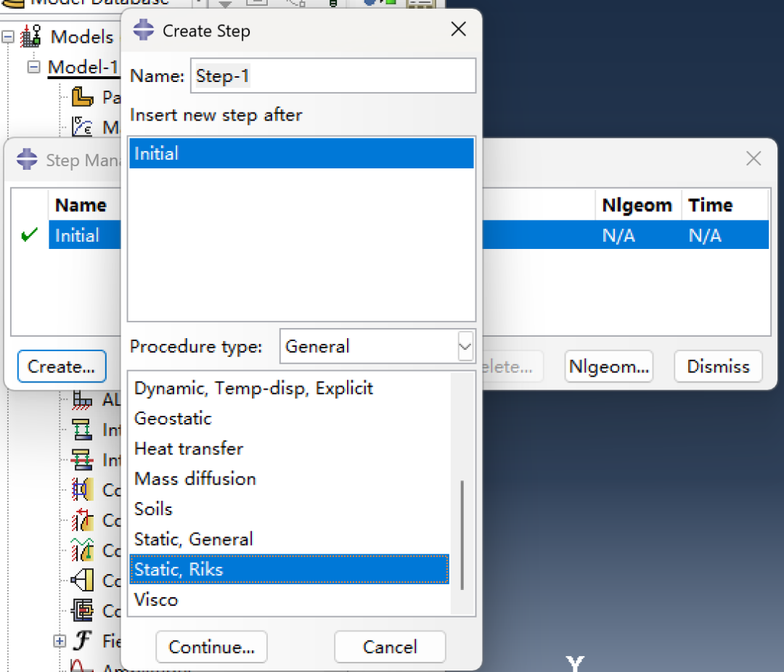
Task: Click the Materials stress-strain icon in tree
Action: click(x=83, y=127)
